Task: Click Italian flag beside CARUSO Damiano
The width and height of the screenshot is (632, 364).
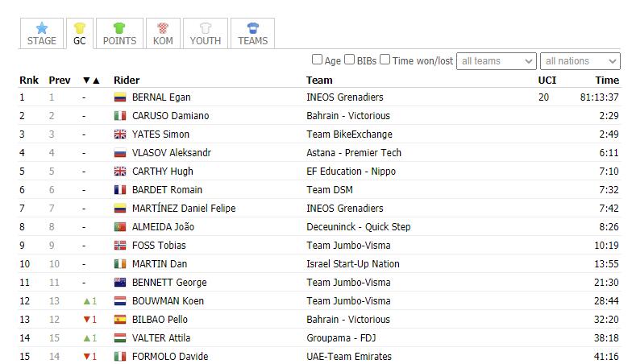Action: click(x=120, y=116)
